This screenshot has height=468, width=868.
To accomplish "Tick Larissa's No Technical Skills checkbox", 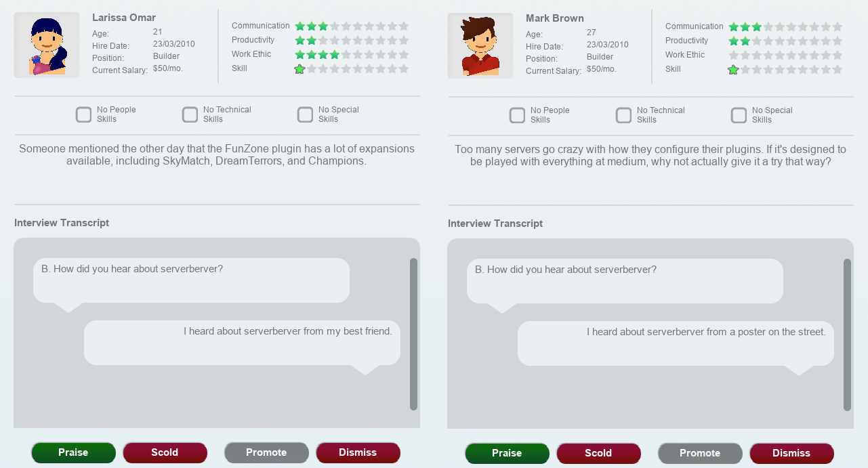I will click(190, 114).
